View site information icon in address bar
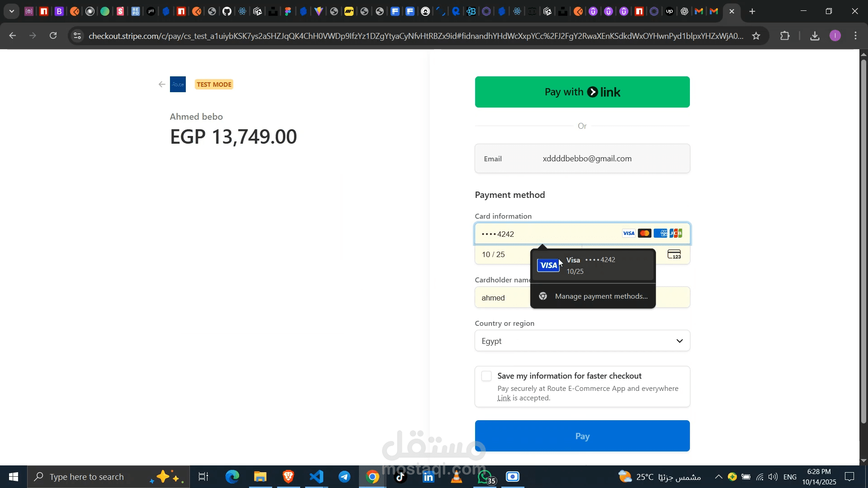868x488 pixels. 77,36
